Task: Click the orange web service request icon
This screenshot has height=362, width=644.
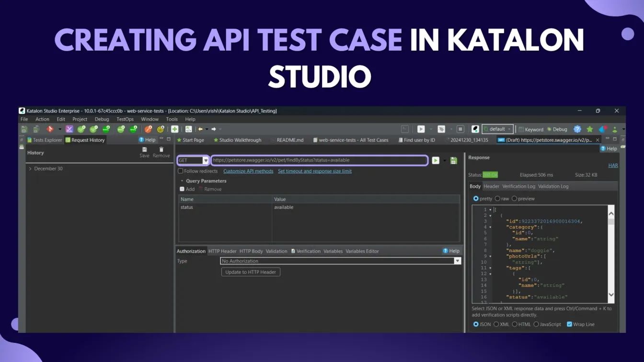Action: click(x=148, y=129)
